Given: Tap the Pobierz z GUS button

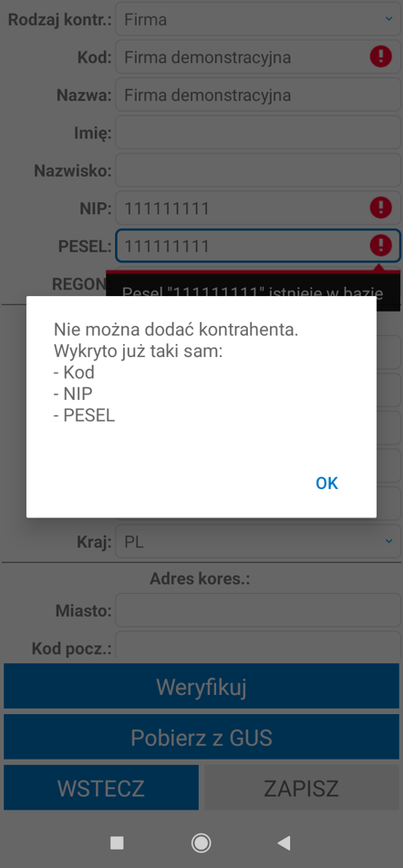Looking at the screenshot, I should 201,737.
